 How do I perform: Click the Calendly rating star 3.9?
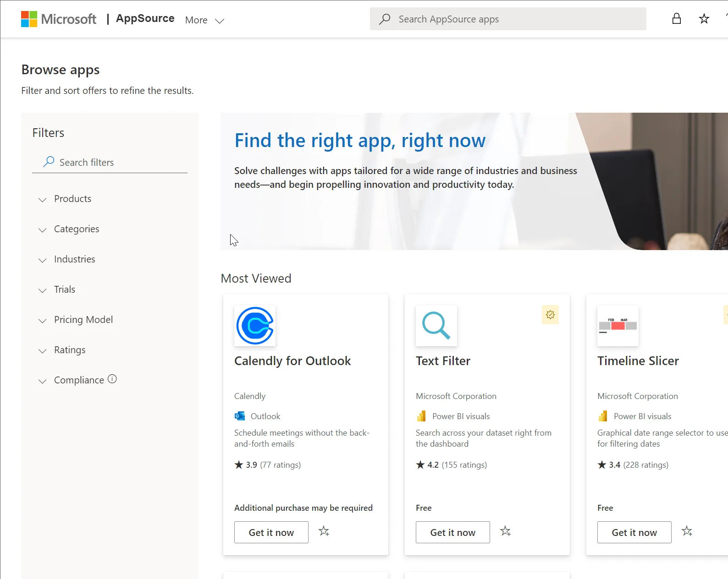(239, 464)
